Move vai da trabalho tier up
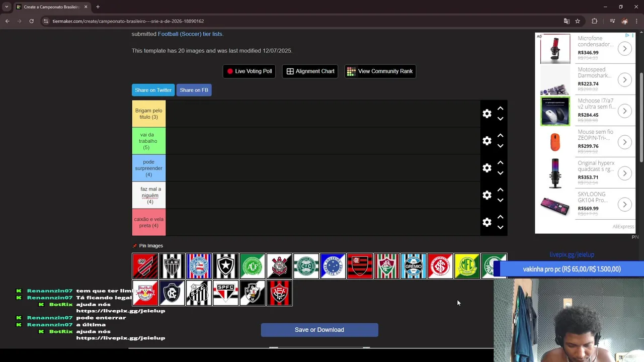This screenshot has width=644, height=362. pyautogui.click(x=500, y=136)
